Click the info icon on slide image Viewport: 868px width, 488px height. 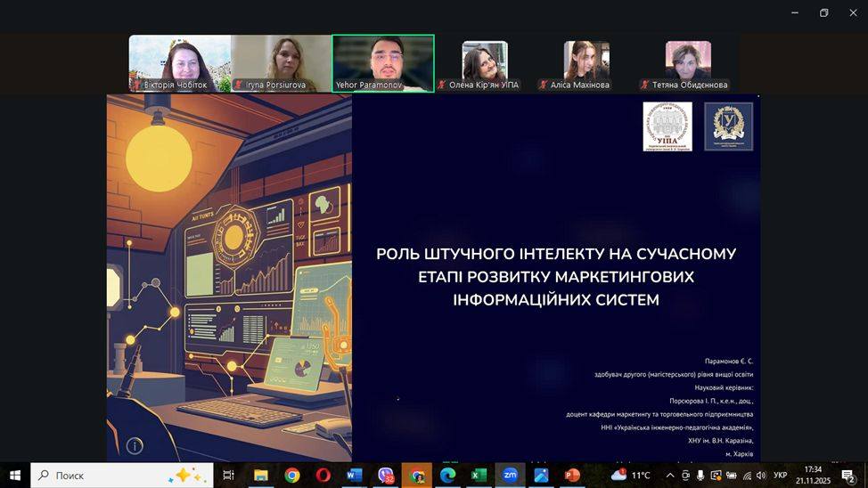coord(135,446)
